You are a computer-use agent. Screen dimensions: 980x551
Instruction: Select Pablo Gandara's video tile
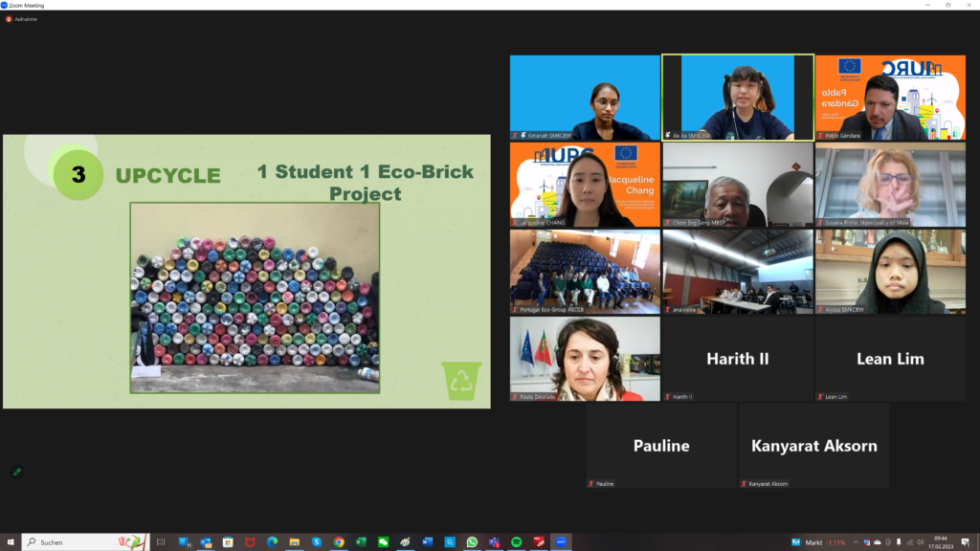(x=890, y=98)
